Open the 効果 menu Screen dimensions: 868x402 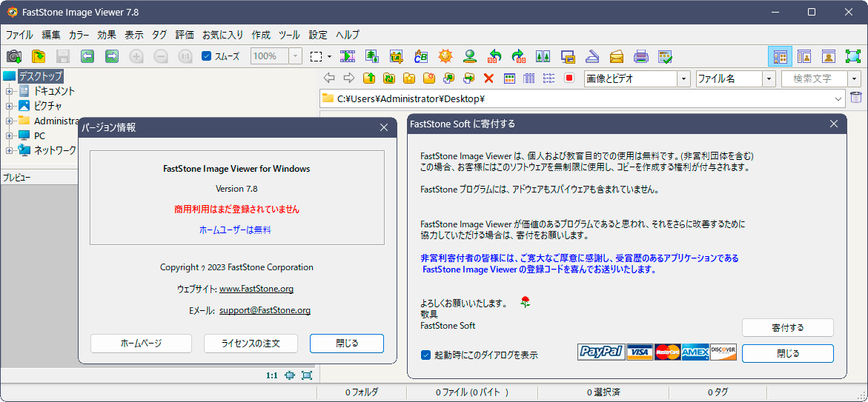(107, 35)
